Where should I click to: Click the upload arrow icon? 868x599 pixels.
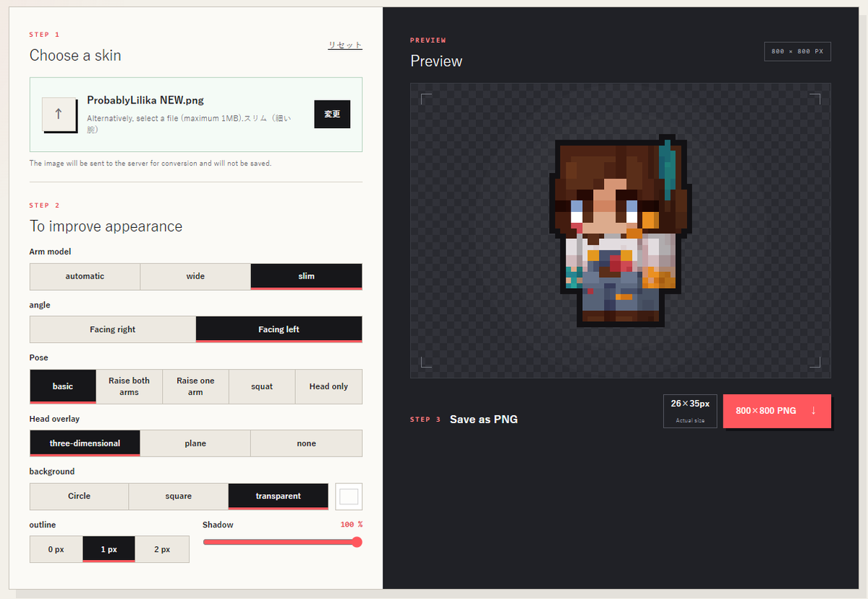59,114
